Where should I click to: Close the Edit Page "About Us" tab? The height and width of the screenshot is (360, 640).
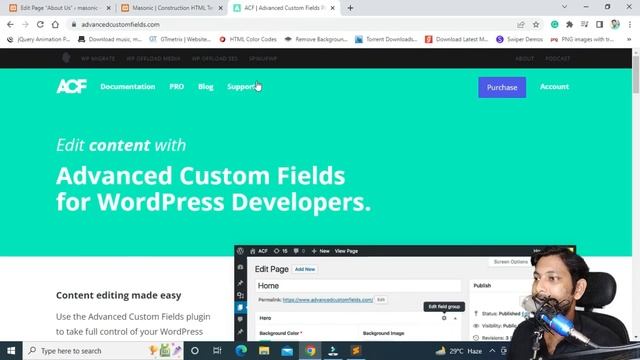(x=109, y=8)
